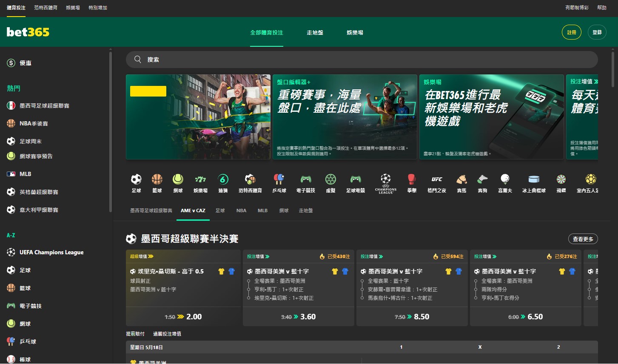
Task: Switch to the 全部體育投注 header tab
Action: coord(267,32)
